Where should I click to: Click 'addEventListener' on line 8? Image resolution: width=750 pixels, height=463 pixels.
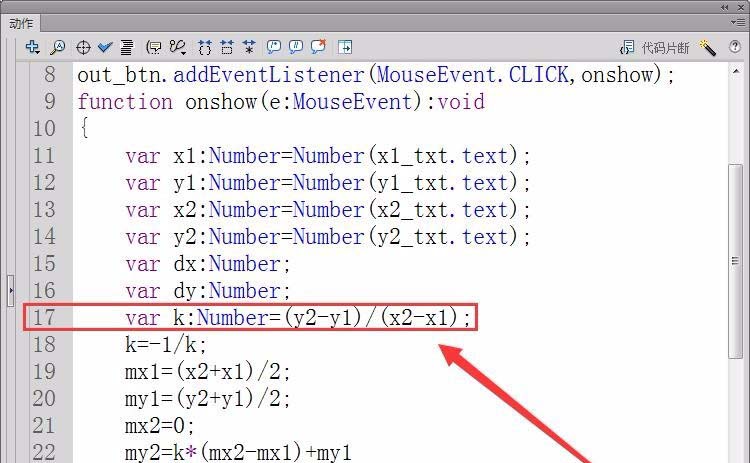(269, 75)
